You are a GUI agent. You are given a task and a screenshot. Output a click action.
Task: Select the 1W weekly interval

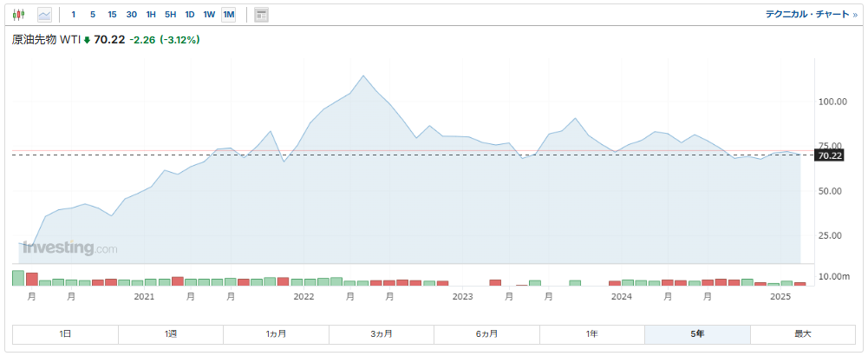coord(209,15)
